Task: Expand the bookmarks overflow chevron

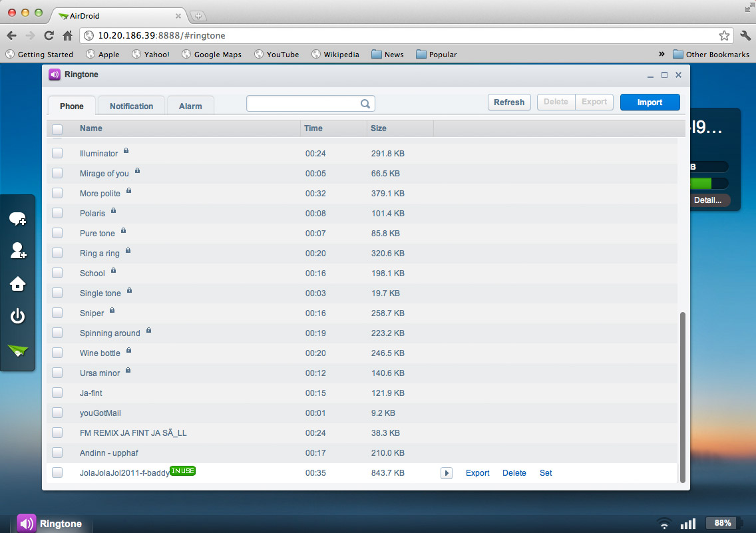Action: pyautogui.click(x=661, y=54)
